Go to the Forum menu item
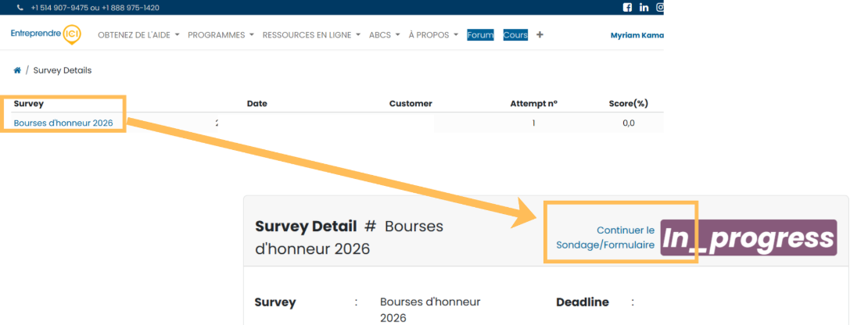 click(480, 35)
